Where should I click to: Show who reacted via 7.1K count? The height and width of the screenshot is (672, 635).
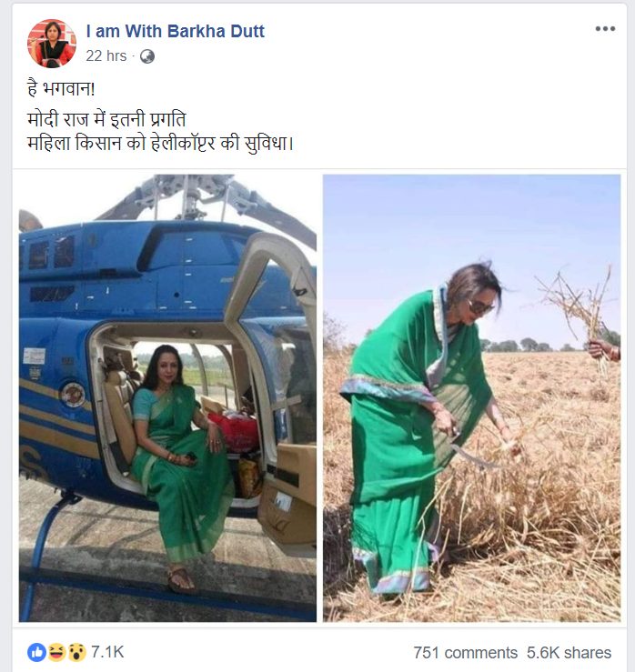pyautogui.click(x=107, y=652)
